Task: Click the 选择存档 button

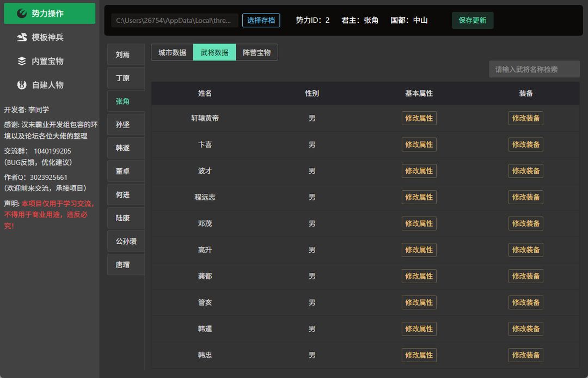Action: 261,20
